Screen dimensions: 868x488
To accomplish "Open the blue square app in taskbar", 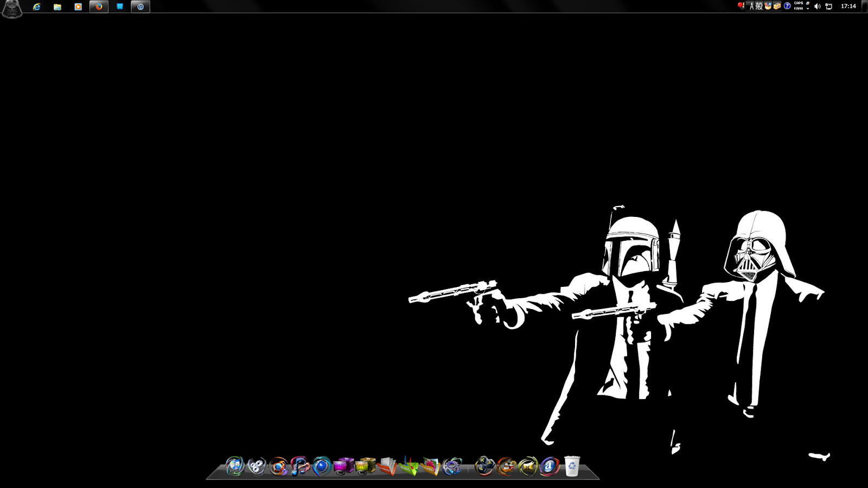I will tap(120, 7).
